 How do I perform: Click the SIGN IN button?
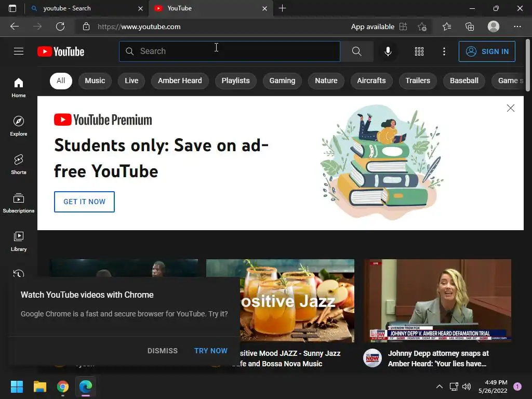tap(487, 51)
